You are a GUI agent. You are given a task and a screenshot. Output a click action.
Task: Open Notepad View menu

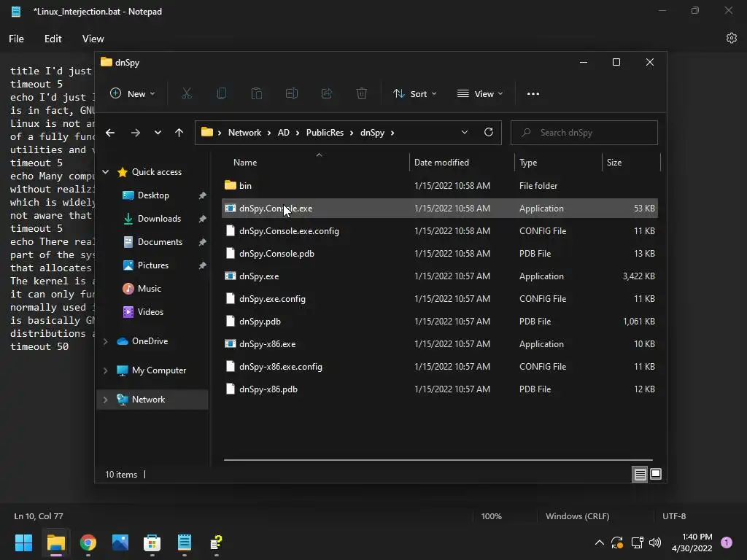click(x=93, y=39)
